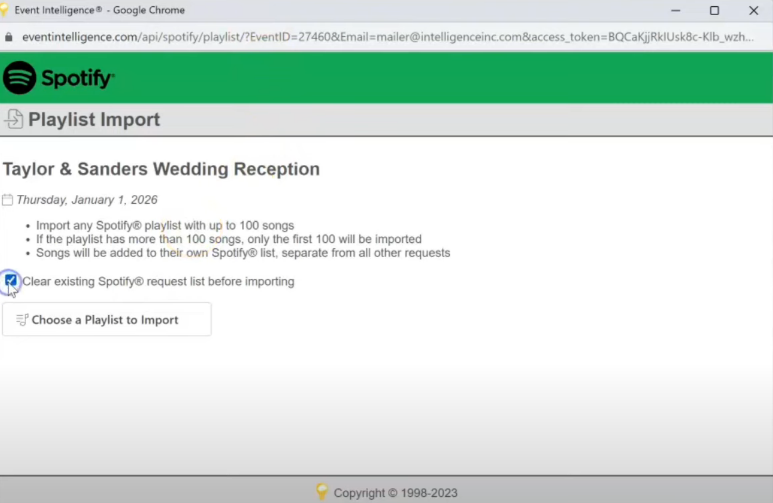Click the Playlist Import document icon
The width and height of the screenshot is (773, 503).
pyautogui.click(x=13, y=119)
